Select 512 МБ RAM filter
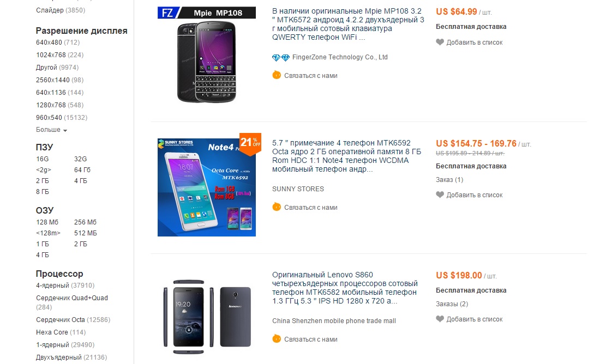This screenshot has width=600, height=364. [85, 233]
